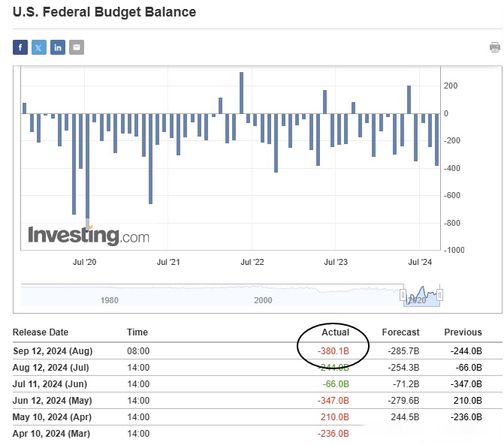
Task: Share the page on X
Action: (x=39, y=47)
